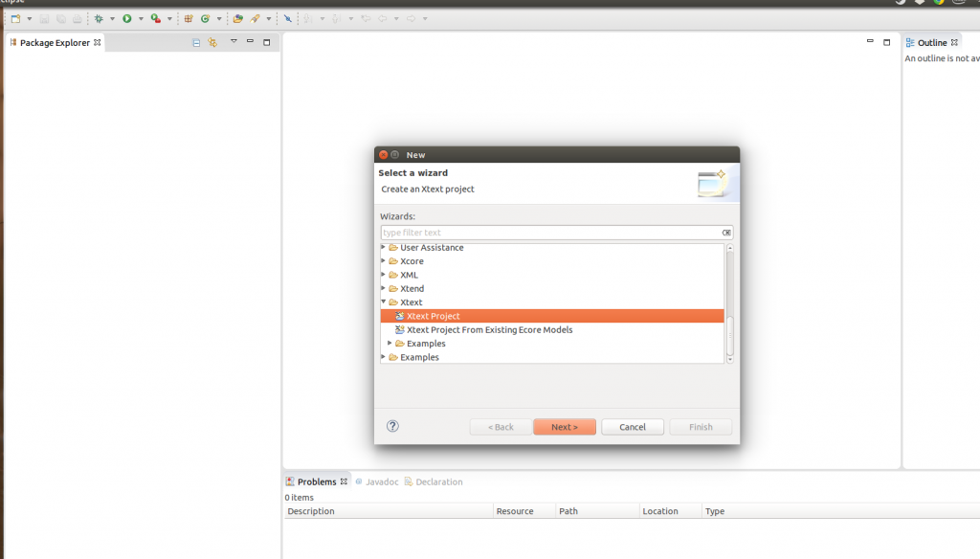This screenshot has height=559, width=980.
Task: Open the Search dropdown arrow
Action: (269, 19)
